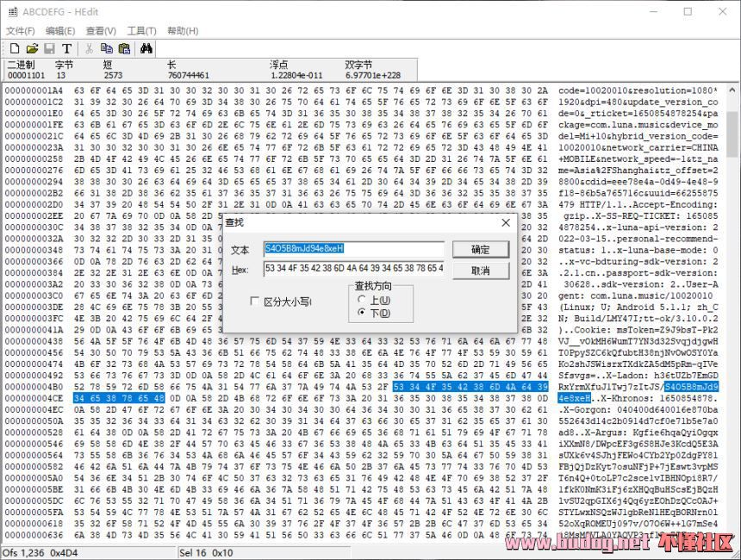Open the 工具(T) menu
Image resolution: width=741 pixels, height=560 pixels.
point(141,31)
